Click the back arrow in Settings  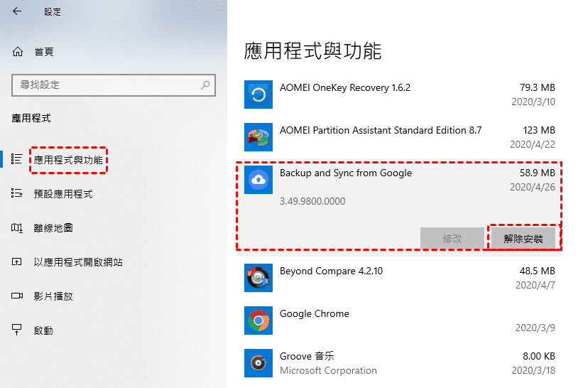(17, 11)
